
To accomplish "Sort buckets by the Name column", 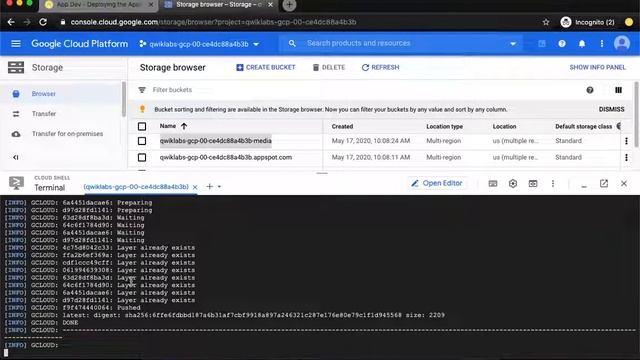I will (173, 126).
